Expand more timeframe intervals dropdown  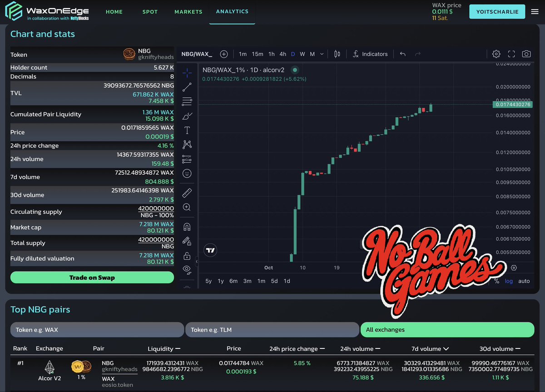tap(322, 54)
